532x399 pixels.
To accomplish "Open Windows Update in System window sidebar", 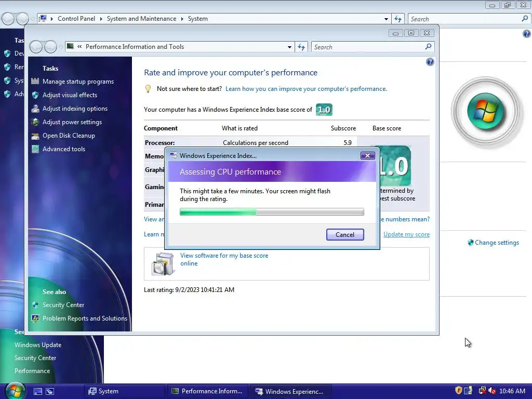I will [x=38, y=345].
